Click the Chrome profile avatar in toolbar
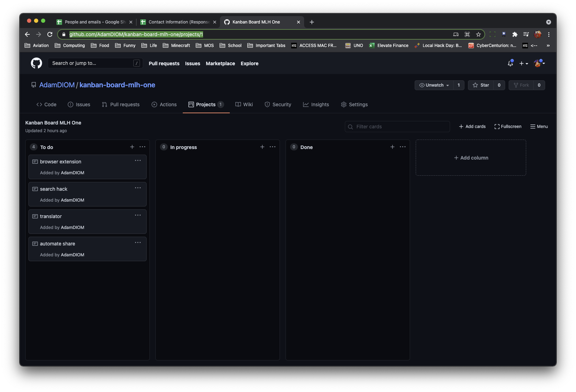Screen dimensions: 576x392 coord(537,34)
